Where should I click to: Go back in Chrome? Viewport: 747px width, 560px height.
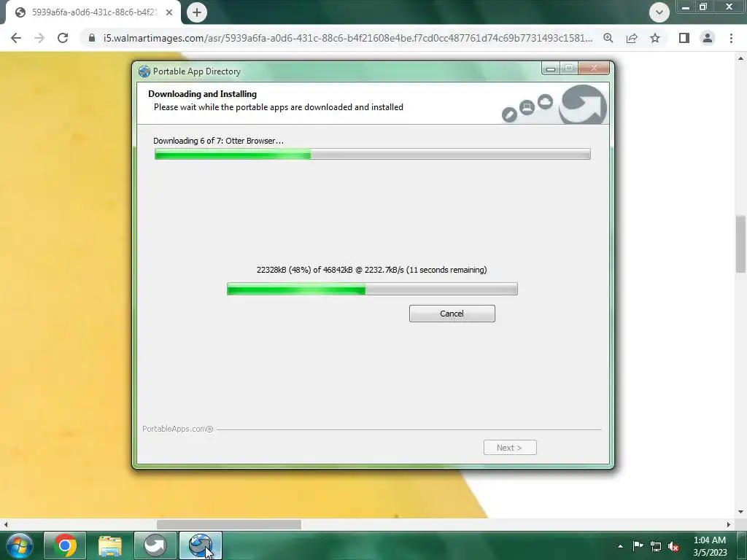16,38
